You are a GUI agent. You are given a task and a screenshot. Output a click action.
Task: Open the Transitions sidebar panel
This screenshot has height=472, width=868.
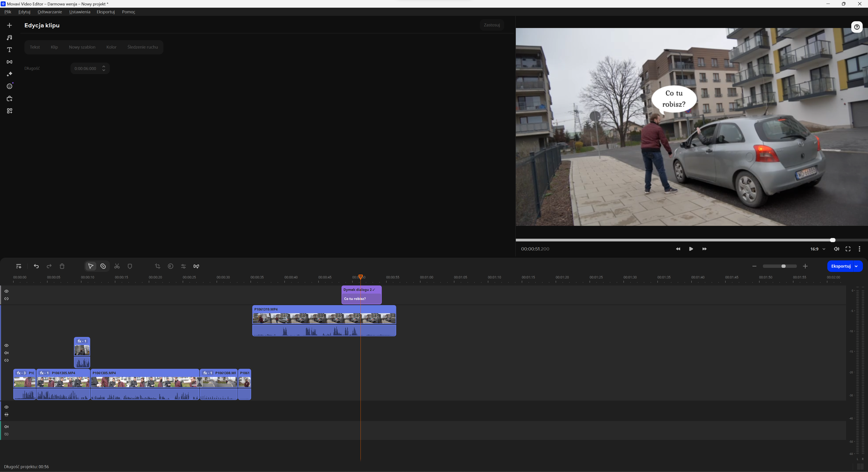9,62
